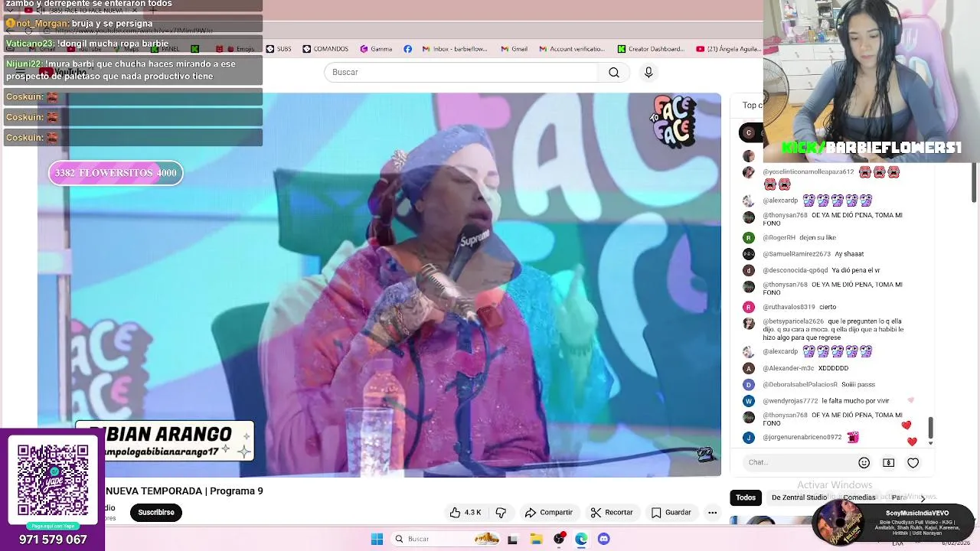Viewport: 980px width, 551px height.
Task: Click the Face to Face channel logo on video
Action: 673,121
